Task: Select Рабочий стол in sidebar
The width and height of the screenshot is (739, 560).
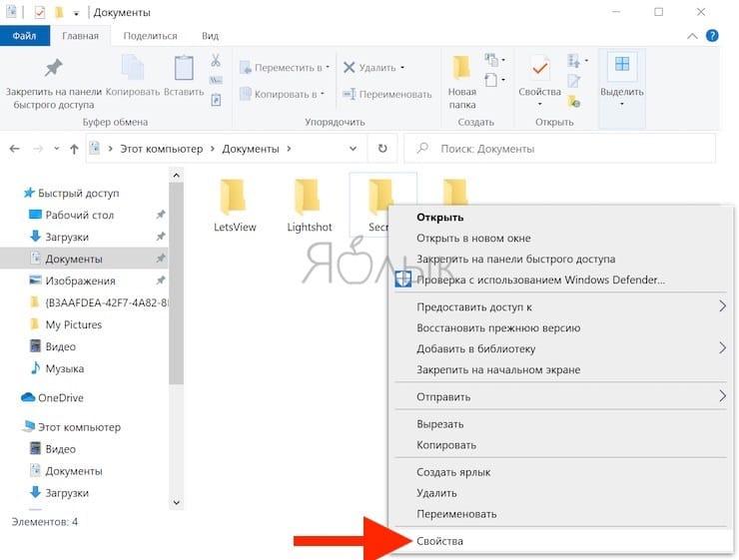Action: tap(72, 215)
